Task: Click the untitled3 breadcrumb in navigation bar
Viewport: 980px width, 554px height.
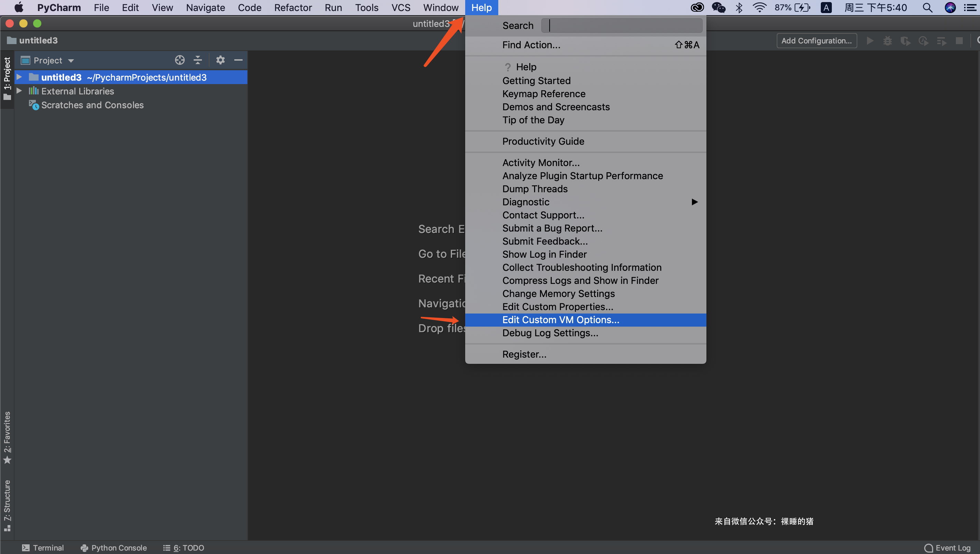Action: pyautogui.click(x=33, y=40)
